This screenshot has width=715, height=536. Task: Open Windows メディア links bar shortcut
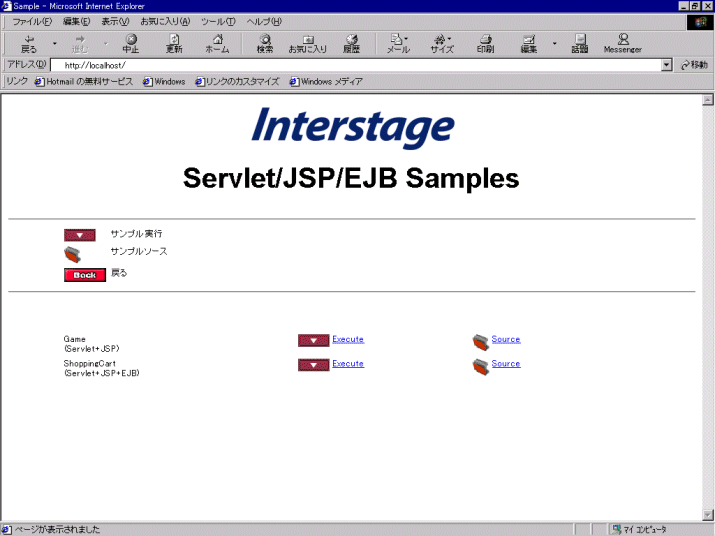pyautogui.click(x=326, y=82)
